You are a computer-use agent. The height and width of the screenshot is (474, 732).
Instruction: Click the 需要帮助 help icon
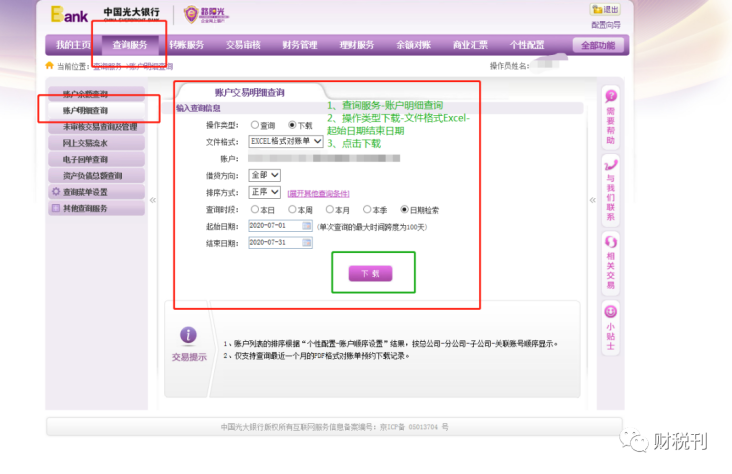coord(611,96)
